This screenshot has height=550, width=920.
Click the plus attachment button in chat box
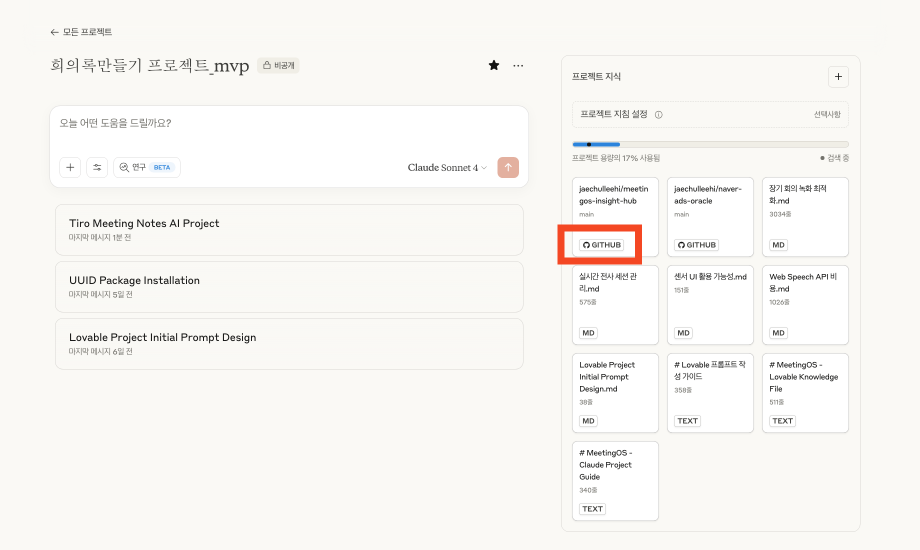[x=70, y=168]
